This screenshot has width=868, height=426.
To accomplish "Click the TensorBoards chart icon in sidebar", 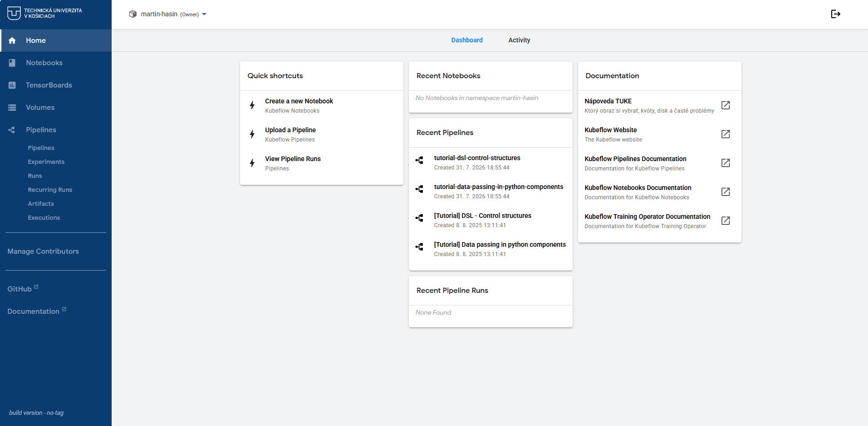I will point(12,85).
